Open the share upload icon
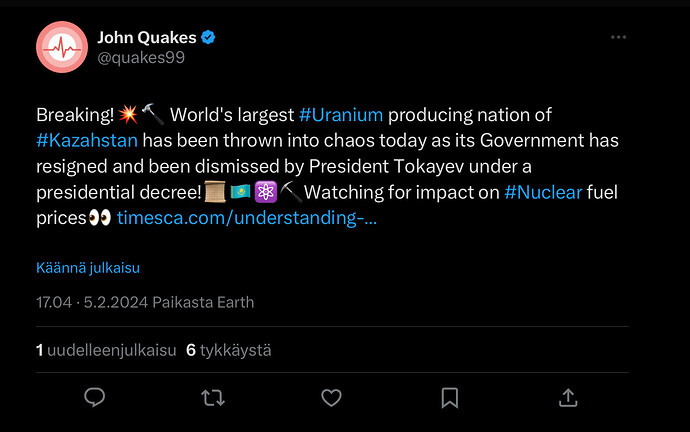690x432 pixels. coord(568,398)
